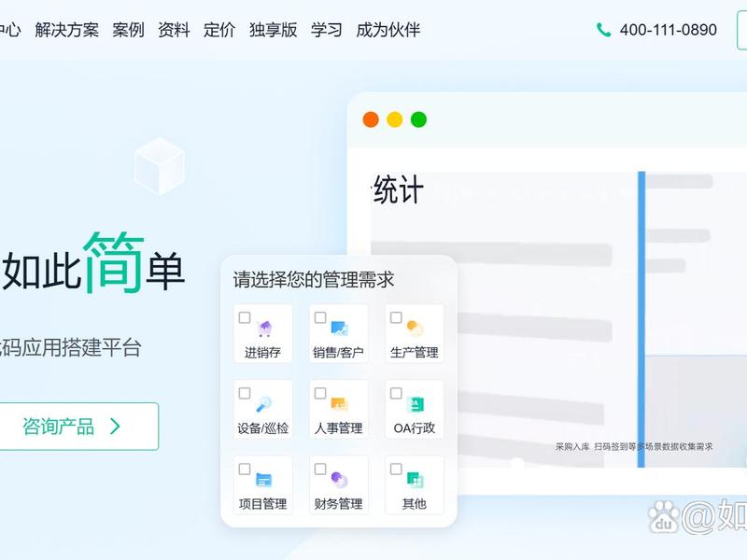Click the 咨询产品 button
The width and height of the screenshot is (747, 560).
pos(78,427)
